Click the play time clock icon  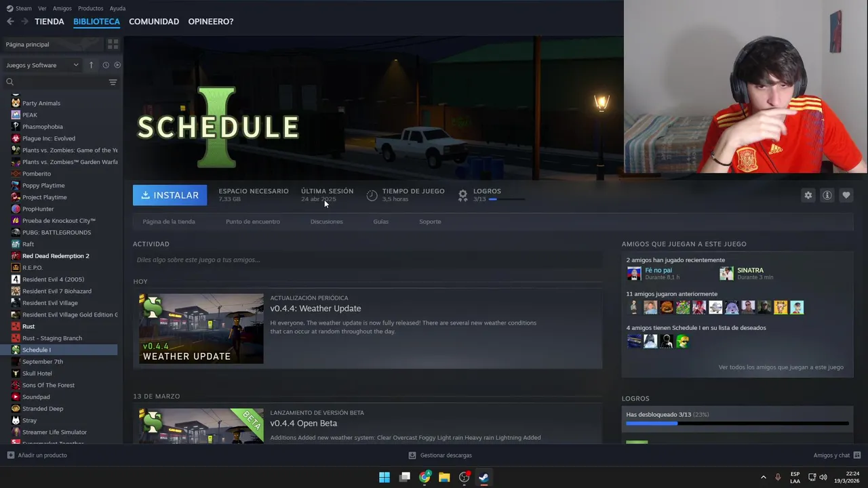[372, 195]
